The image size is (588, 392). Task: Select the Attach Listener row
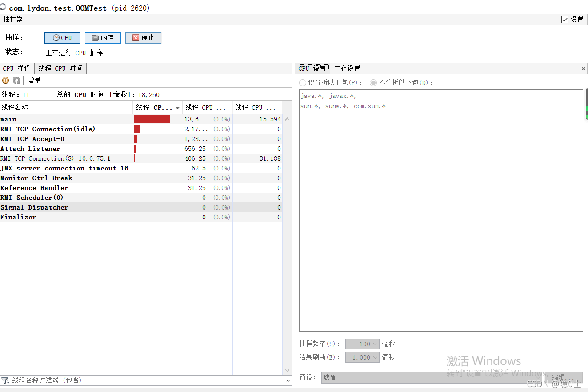click(141, 149)
